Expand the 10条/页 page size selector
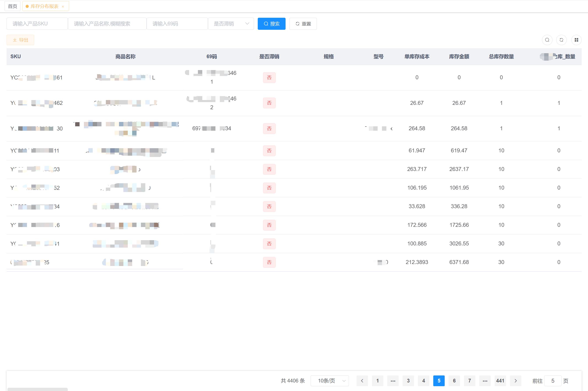Screen dimensions: 588x391 (329, 380)
